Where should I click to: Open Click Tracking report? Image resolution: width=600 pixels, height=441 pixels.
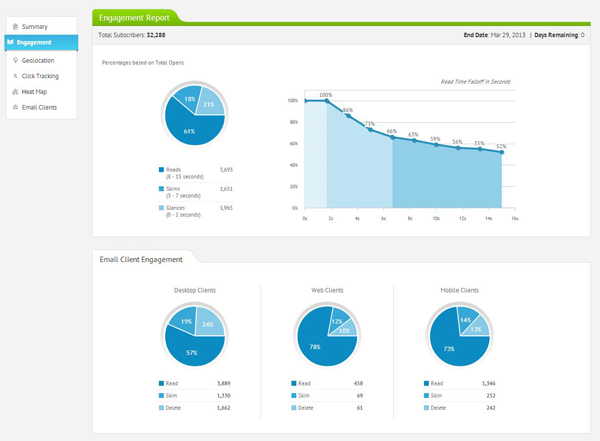42,76
